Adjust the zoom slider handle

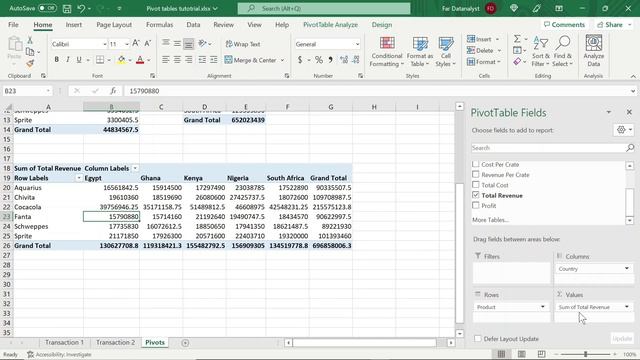tap(585, 354)
